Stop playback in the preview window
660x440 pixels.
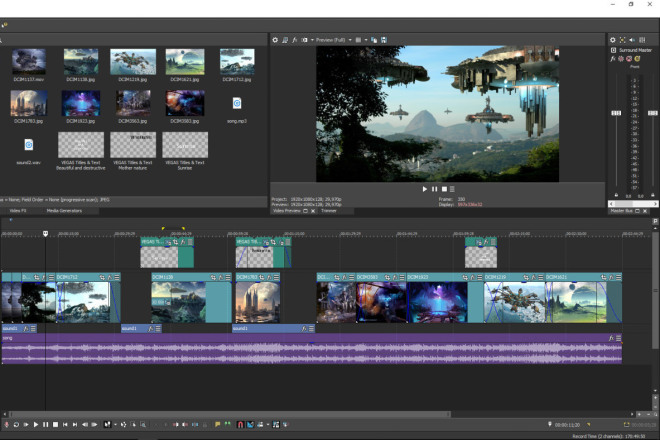[444, 189]
